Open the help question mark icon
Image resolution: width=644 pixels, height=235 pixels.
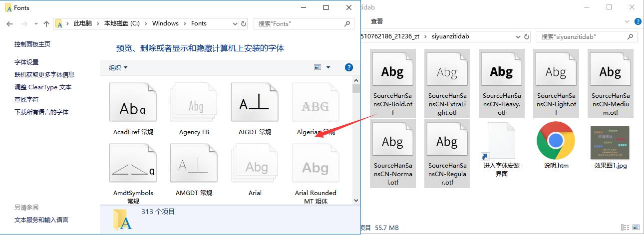349,67
